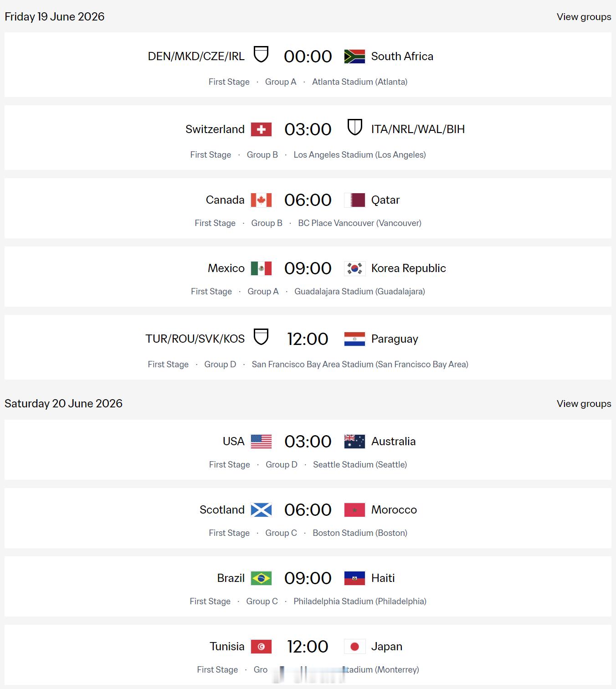The image size is (616, 689).
Task: Click the Scotland flag icon
Action: pyautogui.click(x=261, y=510)
